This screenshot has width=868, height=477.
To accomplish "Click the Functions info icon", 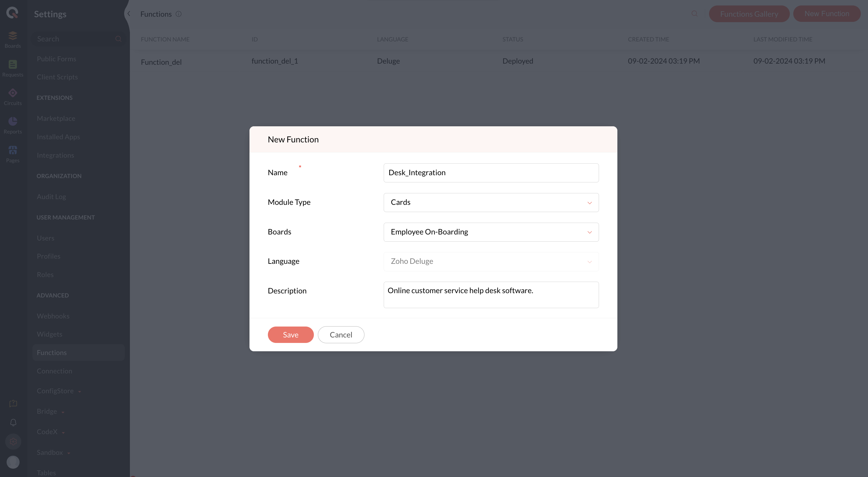I will [x=178, y=14].
